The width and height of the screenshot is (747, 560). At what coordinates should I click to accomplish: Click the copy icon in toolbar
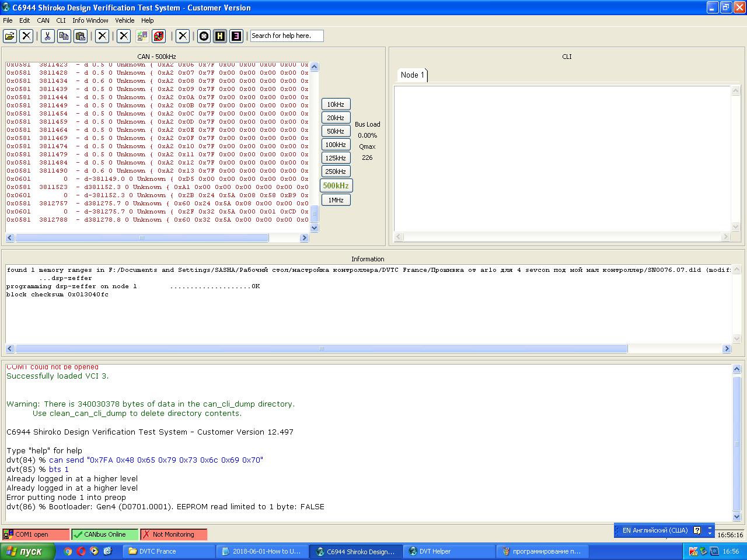click(64, 36)
